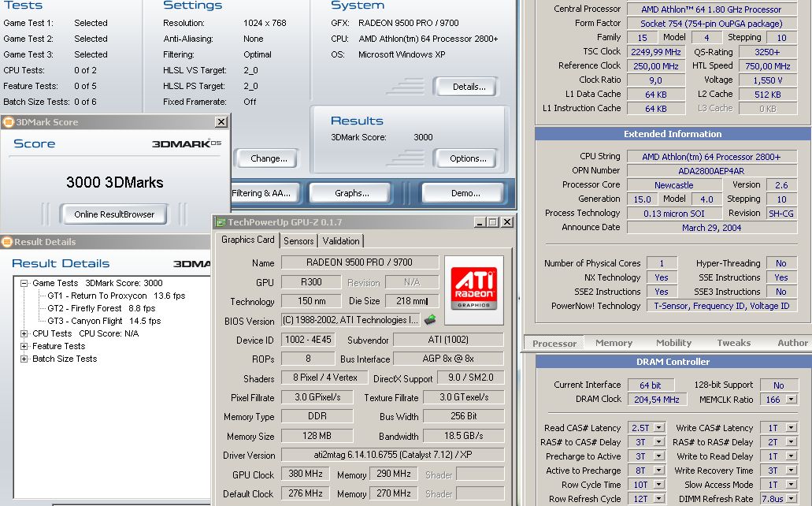Switch to the Sensors tab in GPU-Z

[x=298, y=241]
